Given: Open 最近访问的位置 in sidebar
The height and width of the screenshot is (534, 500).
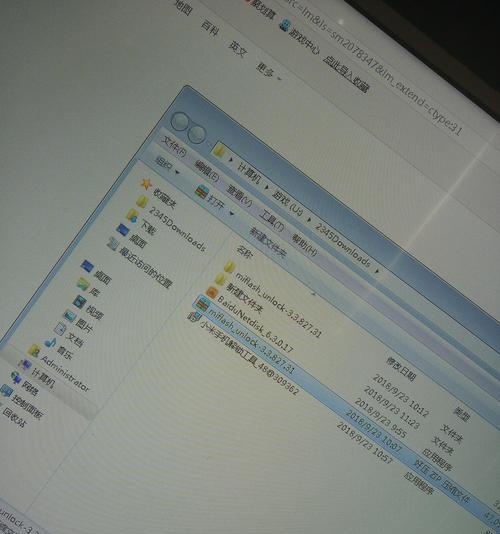Looking at the screenshot, I should point(145,266).
